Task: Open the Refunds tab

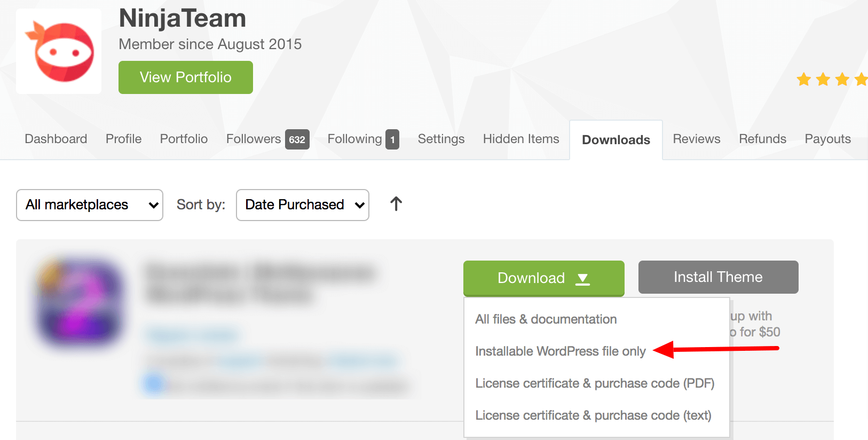Action: pyautogui.click(x=763, y=139)
